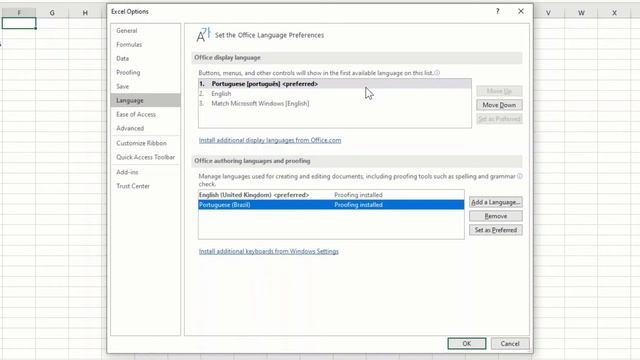Image resolution: width=640 pixels, height=360 pixels.
Task: Select column G header in spreadsheet
Action: tap(52, 13)
